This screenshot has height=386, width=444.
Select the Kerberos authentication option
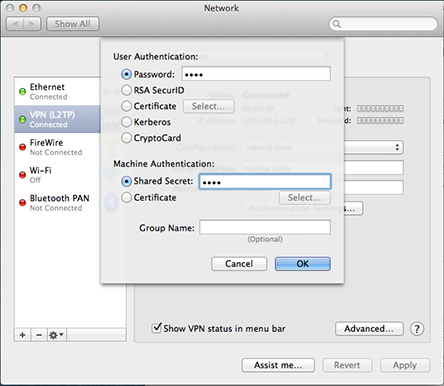click(126, 122)
